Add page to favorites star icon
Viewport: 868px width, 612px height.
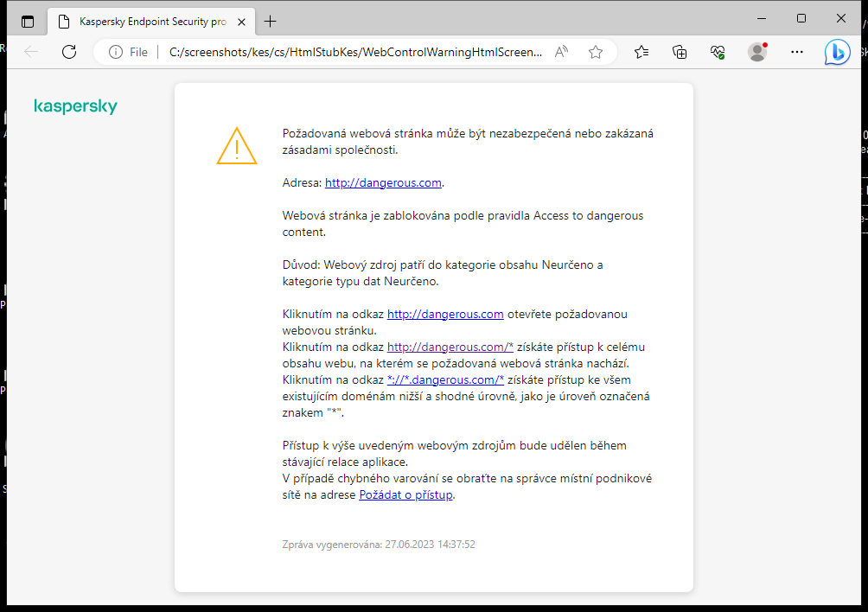[x=596, y=52]
